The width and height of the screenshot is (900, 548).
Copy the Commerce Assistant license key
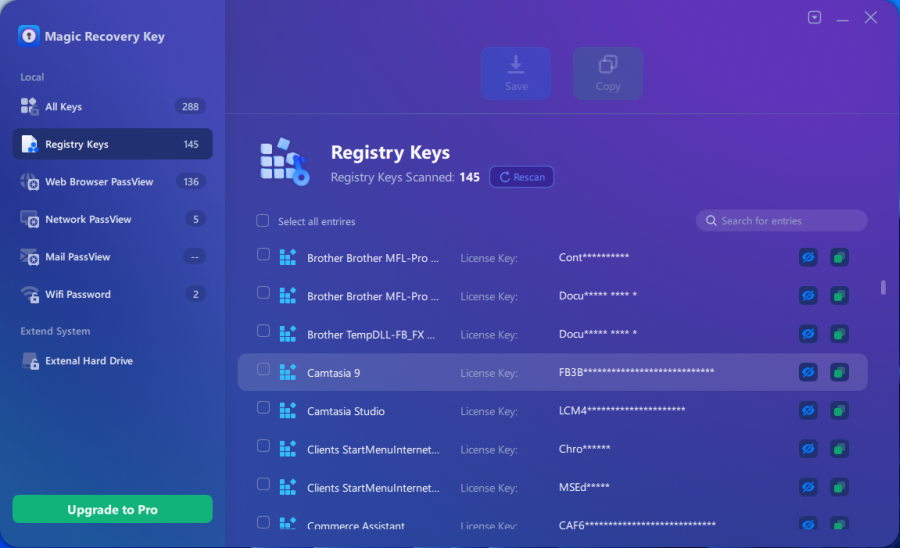839,523
